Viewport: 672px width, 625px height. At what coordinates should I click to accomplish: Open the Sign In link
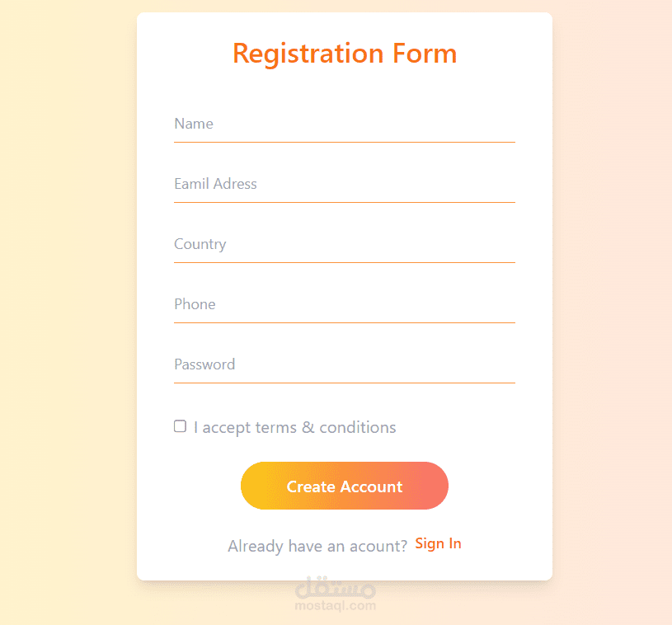[x=438, y=543]
